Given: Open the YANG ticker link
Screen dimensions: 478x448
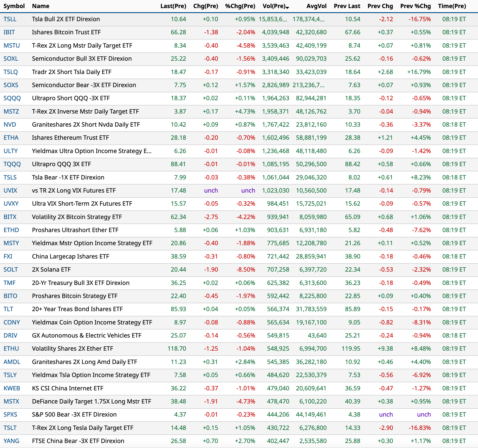Looking at the screenshot, I should click(x=11, y=441).
